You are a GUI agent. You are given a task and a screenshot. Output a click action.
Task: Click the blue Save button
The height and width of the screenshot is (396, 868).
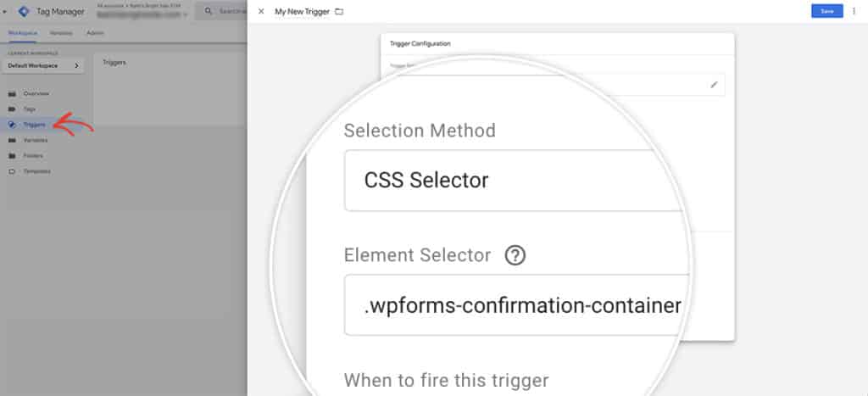(x=827, y=11)
